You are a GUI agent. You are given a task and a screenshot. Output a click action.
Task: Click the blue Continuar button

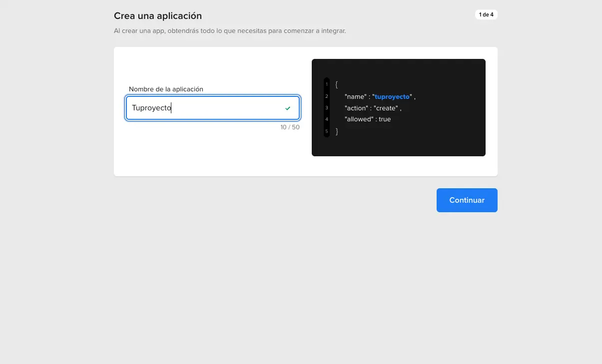(467, 200)
